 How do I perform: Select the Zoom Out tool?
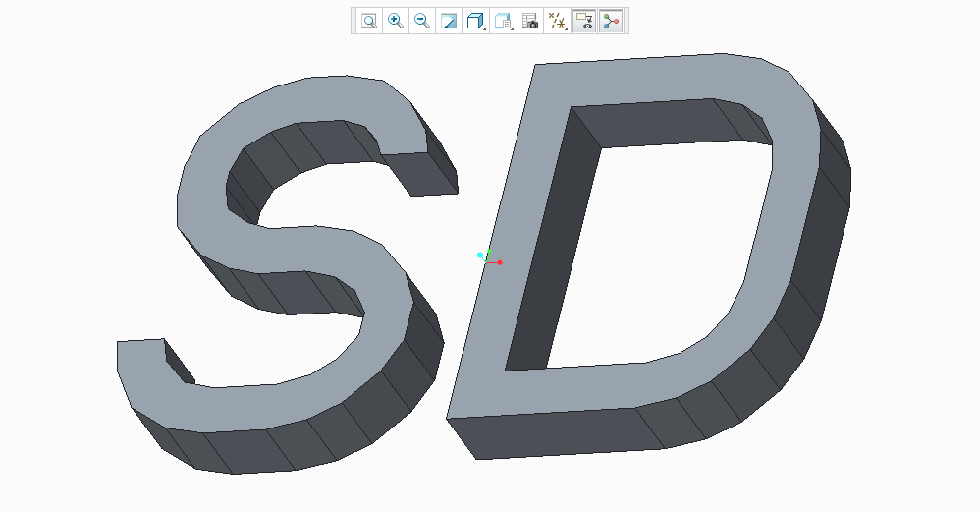click(x=422, y=21)
